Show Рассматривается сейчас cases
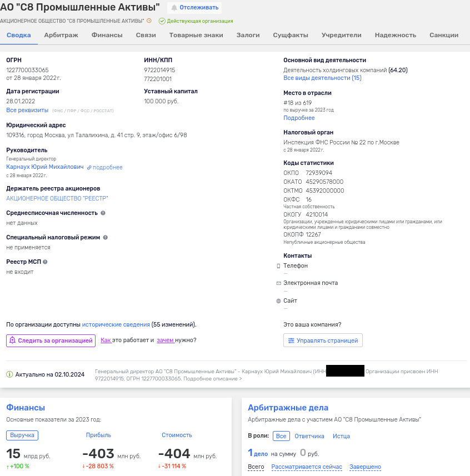470x476 pixels. click(307, 467)
